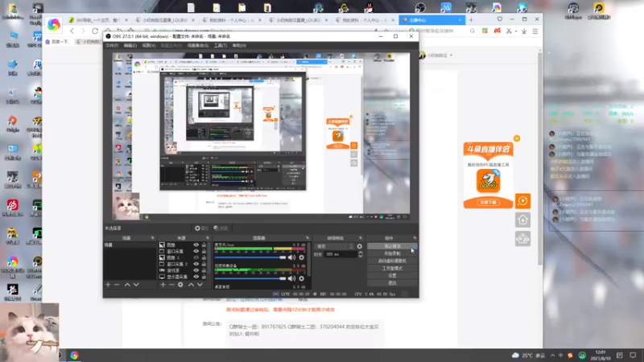Screen dimensions: 644x362
Task: Add a new source with the plus icon
Action: pyautogui.click(x=163, y=285)
